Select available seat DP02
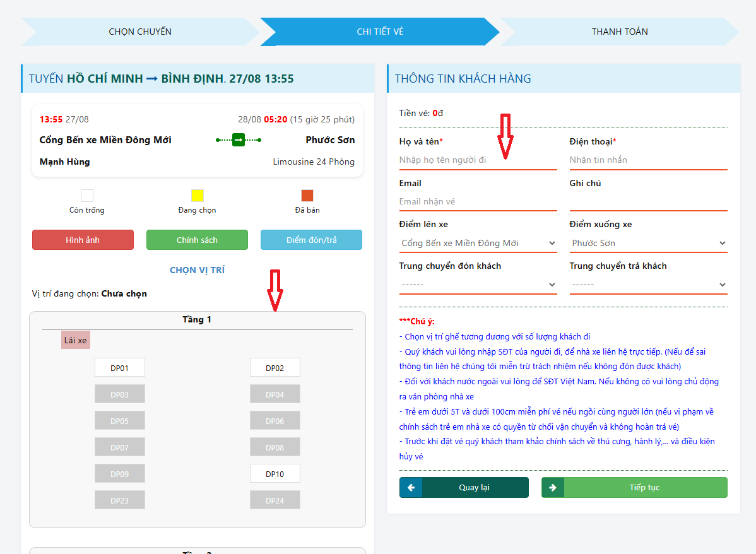 coord(275,368)
